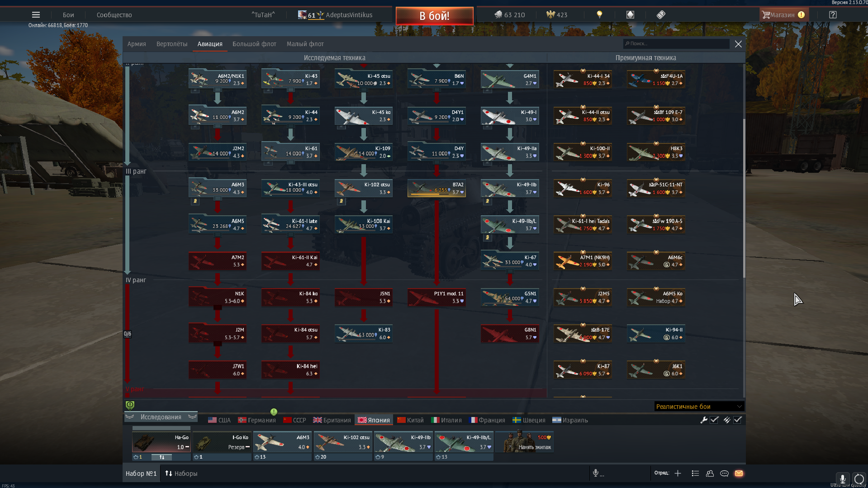Switch to the Большой флот tab

pos(254,44)
